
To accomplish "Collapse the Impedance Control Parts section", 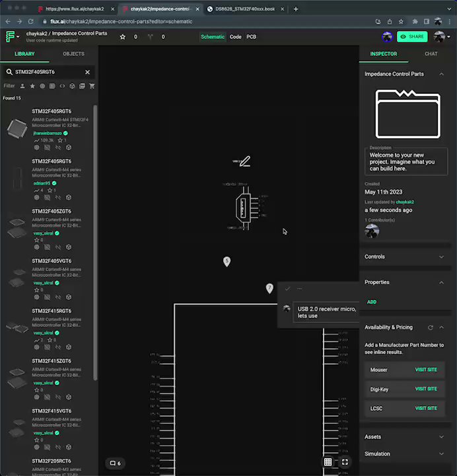I will (x=442, y=74).
